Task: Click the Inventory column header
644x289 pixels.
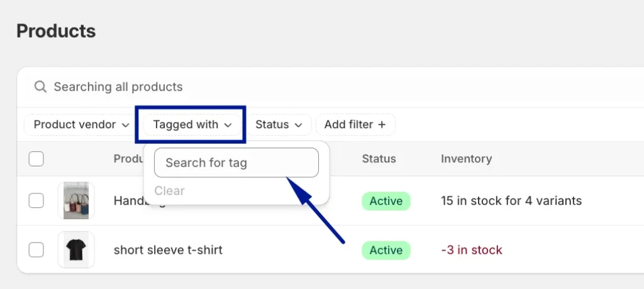Action: point(466,159)
